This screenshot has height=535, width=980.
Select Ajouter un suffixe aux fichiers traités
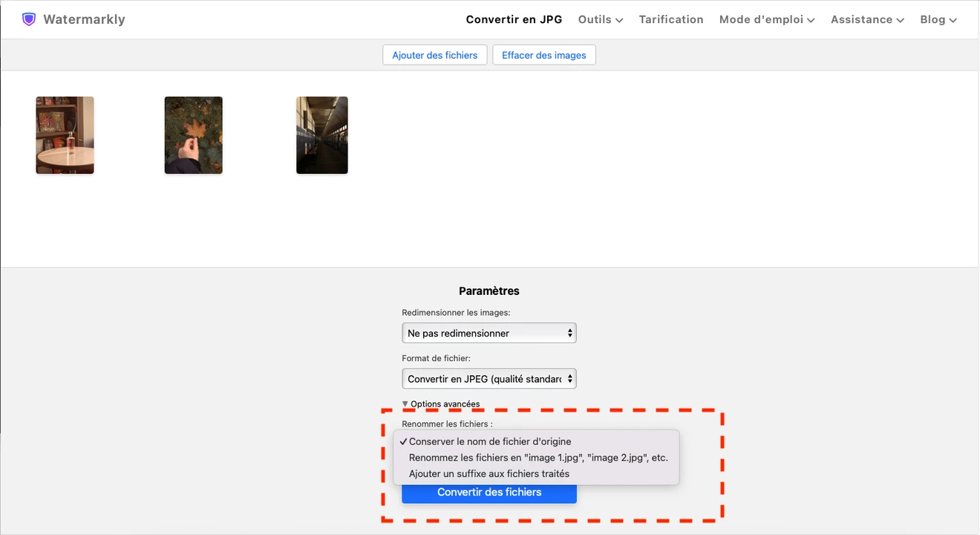point(489,473)
